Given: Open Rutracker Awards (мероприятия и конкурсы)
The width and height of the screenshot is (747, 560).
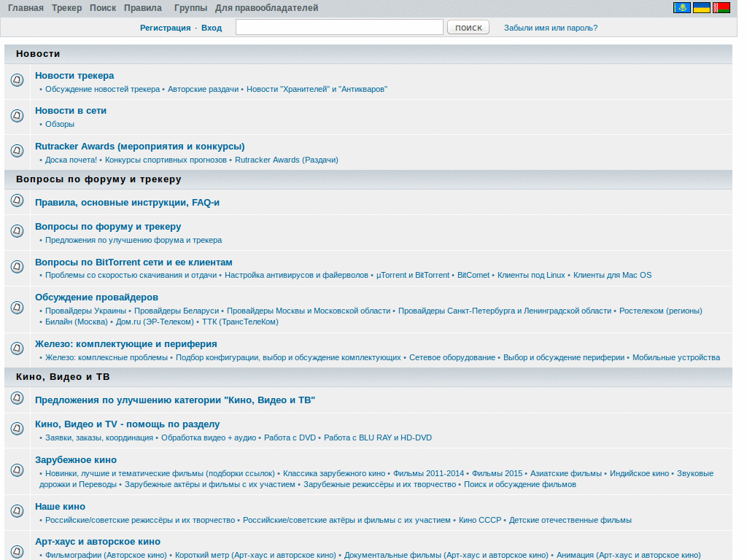Looking at the screenshot, I should coord(139,146).
